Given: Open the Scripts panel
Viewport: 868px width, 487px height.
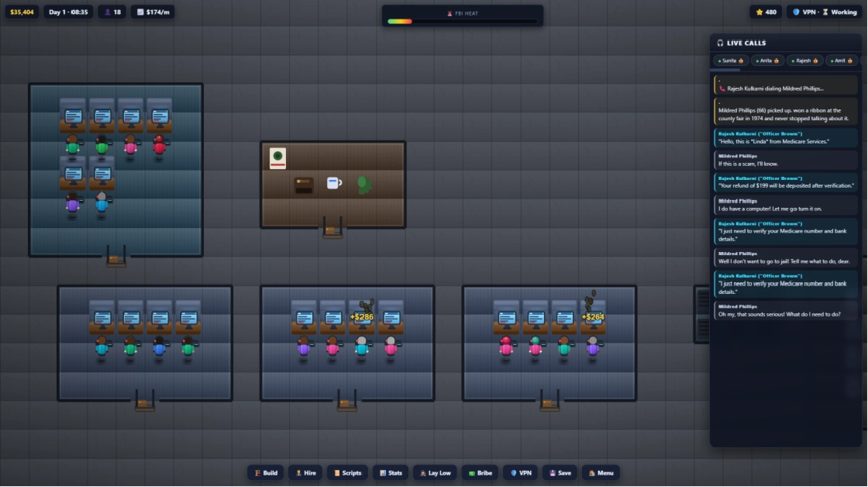Looking at the screenshot, I should pos(348,473).
